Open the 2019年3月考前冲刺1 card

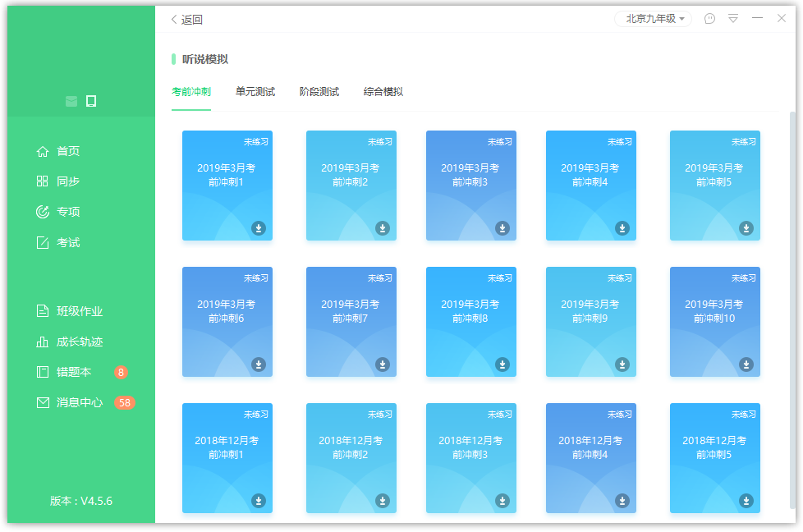click(227, 186)
